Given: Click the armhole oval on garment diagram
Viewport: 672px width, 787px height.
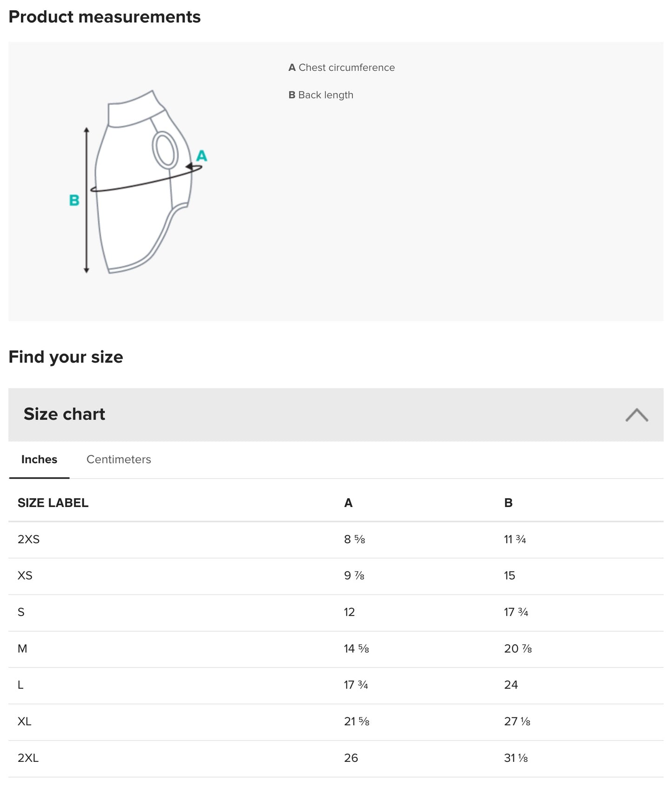Looking at the screenshot, I should click(x=165, y=150).
